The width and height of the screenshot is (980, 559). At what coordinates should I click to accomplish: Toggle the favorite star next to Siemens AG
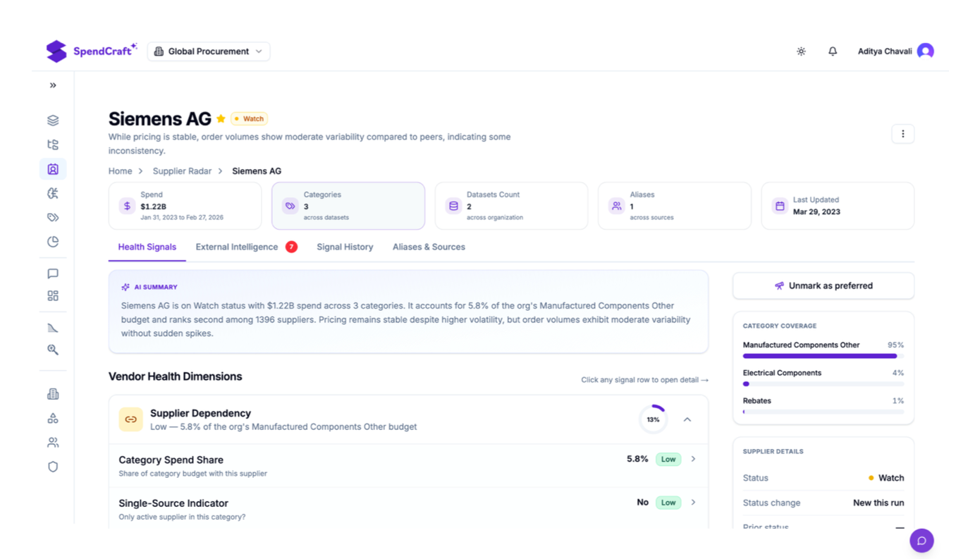221,119
